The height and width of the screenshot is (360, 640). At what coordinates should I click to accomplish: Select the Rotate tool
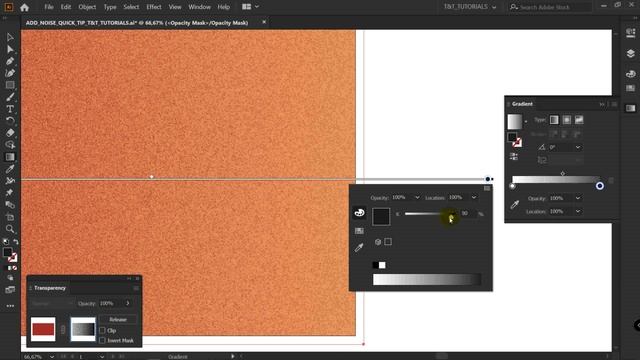click(x=10, y=121)
